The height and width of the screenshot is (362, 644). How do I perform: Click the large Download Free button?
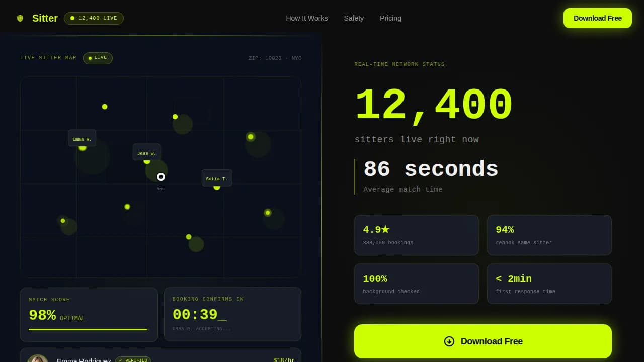pyautogui.click(x=483, y=341)
